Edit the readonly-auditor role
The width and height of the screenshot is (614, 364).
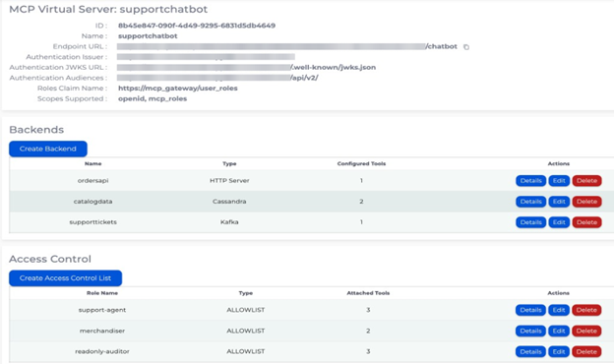point(559,351)
